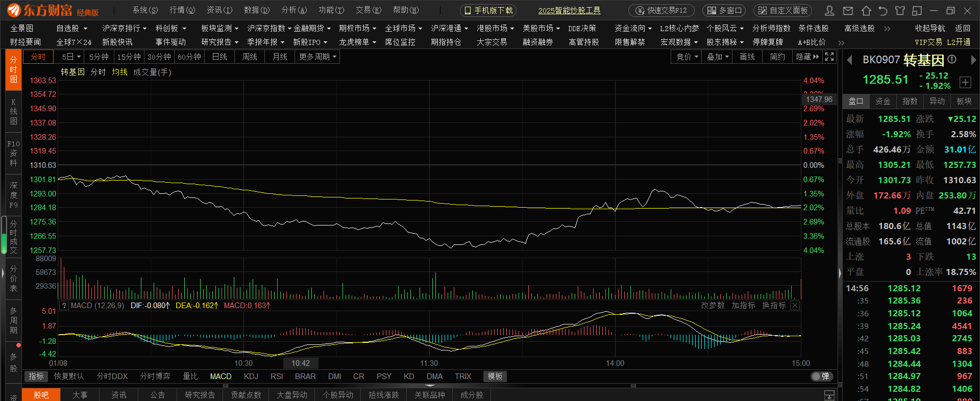Open the 竞价 dropdown menu
This screenshot has height=401, width=980.
(x=687, y=57)
